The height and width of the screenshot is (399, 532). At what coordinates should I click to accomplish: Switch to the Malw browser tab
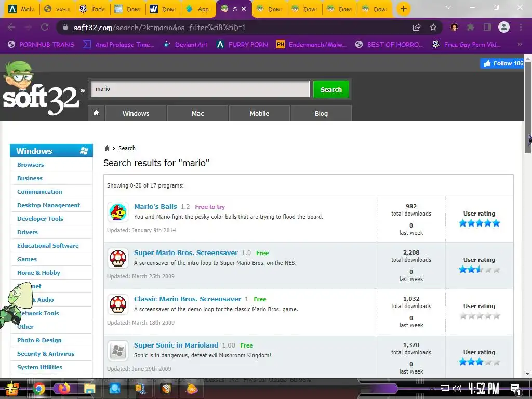(22, 9)
